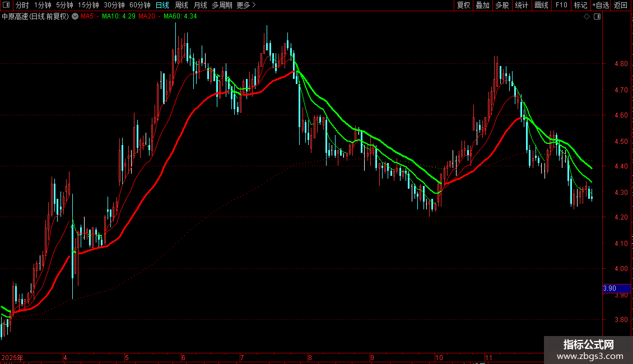The image size is (633, 364).
Task: Click 返回 to go back
Action: pos(621,5)
